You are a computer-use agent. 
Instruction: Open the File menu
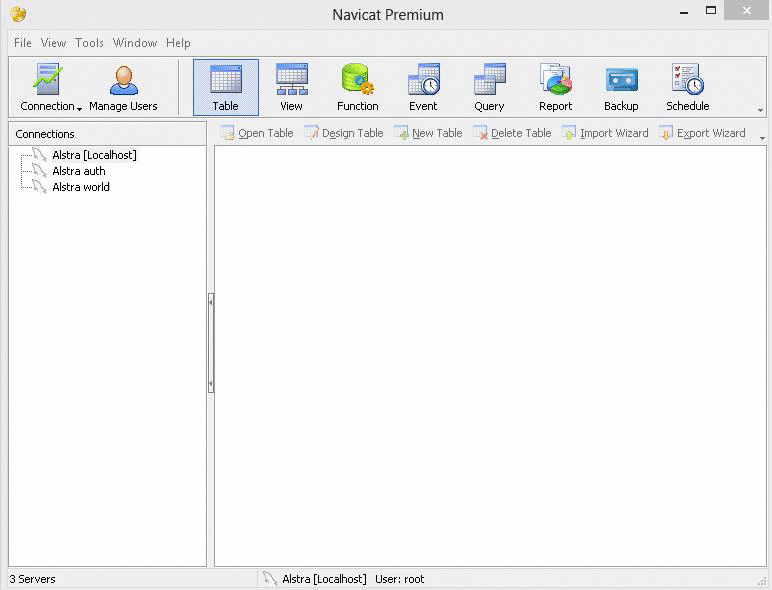[23, 43]
